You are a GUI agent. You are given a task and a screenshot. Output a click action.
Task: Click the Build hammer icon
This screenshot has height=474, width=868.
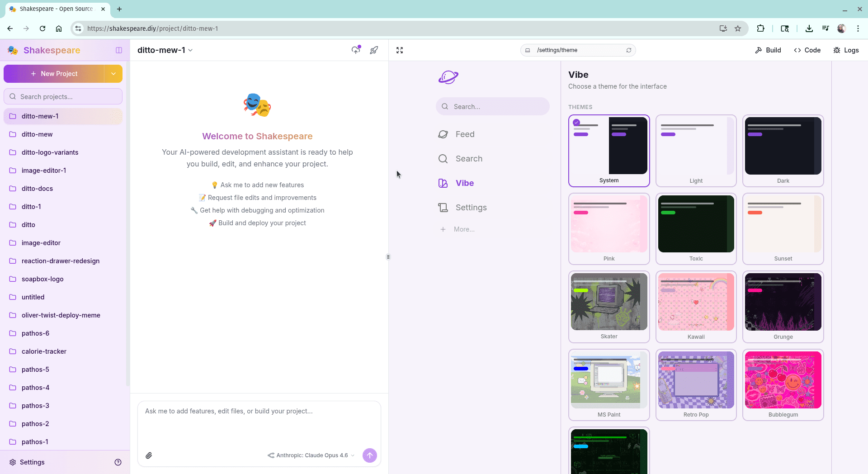(x=758, y=50)
